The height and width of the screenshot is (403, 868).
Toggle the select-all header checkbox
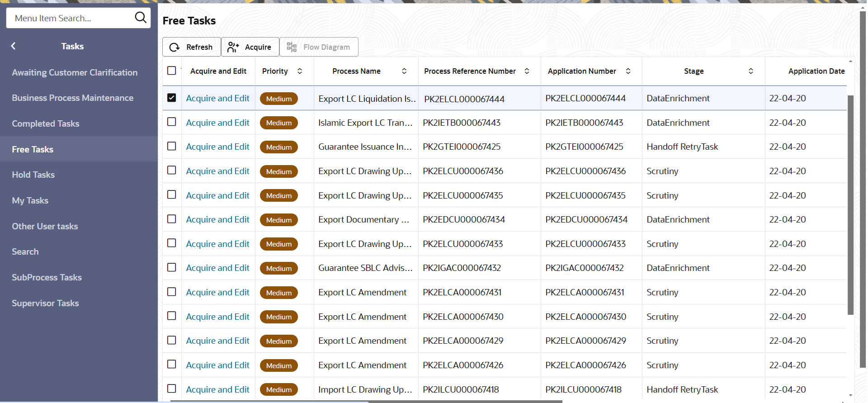point(172,71)
